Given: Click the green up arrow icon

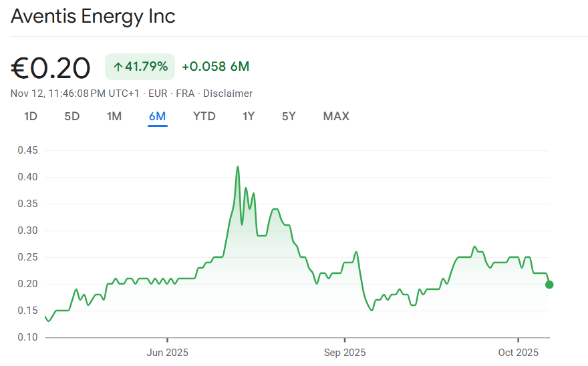Looking at the screenshot, I should point(118,67).
